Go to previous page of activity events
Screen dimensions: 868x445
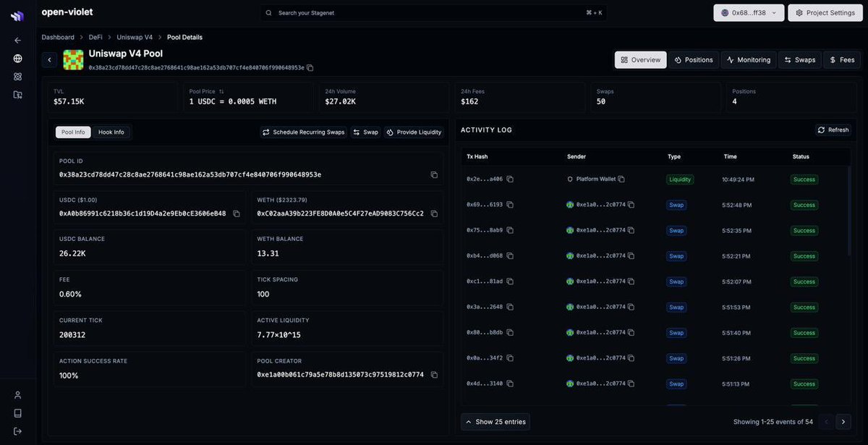pyautogui.click(x=827, y=422)
